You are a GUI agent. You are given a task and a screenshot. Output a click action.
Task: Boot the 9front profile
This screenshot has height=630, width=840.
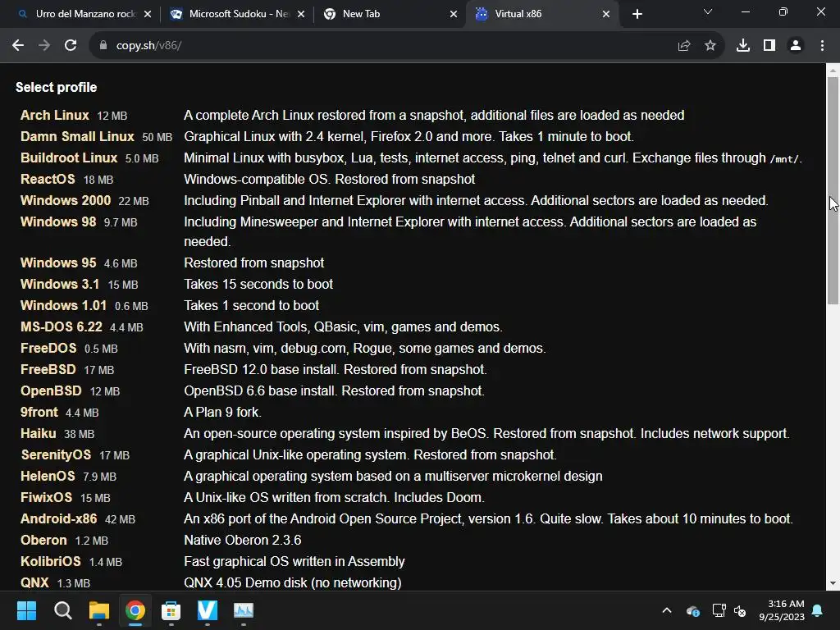click(x=39, y=413)
